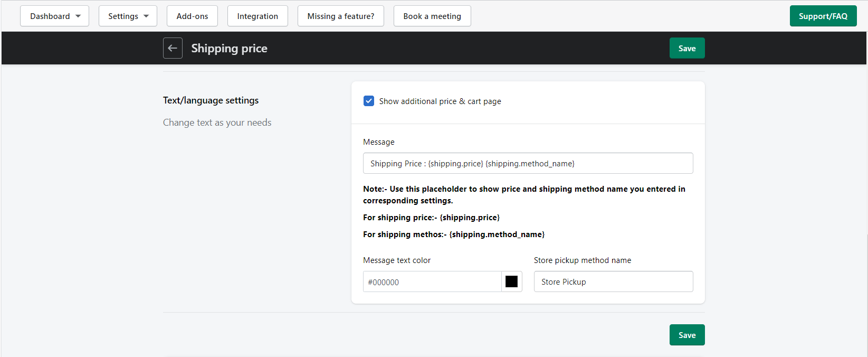Focus the #000000 hex color input
Viewport: 868px width, 357px height.
(x=432, y=282)
